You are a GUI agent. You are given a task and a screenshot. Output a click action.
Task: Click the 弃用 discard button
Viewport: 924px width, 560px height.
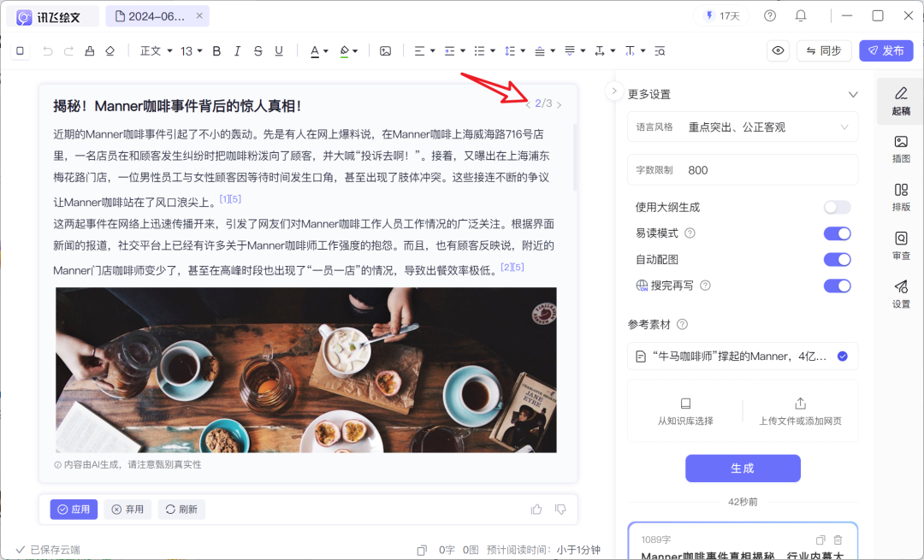tap(127, 510)
